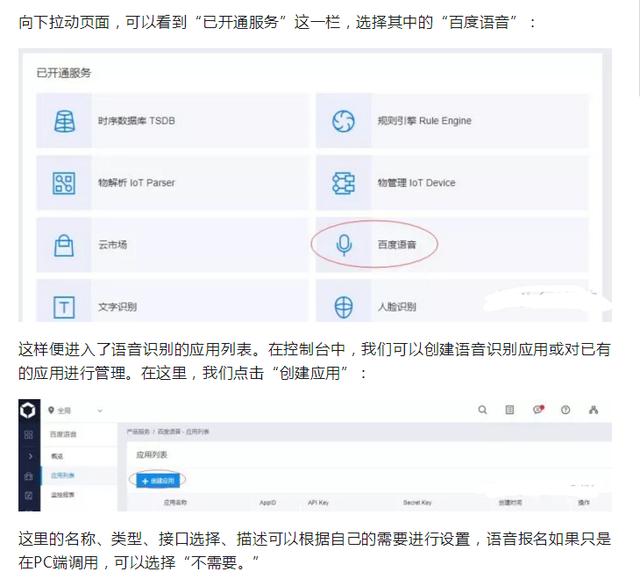Click the 应用列表 panel title

[x=151, y=455]
